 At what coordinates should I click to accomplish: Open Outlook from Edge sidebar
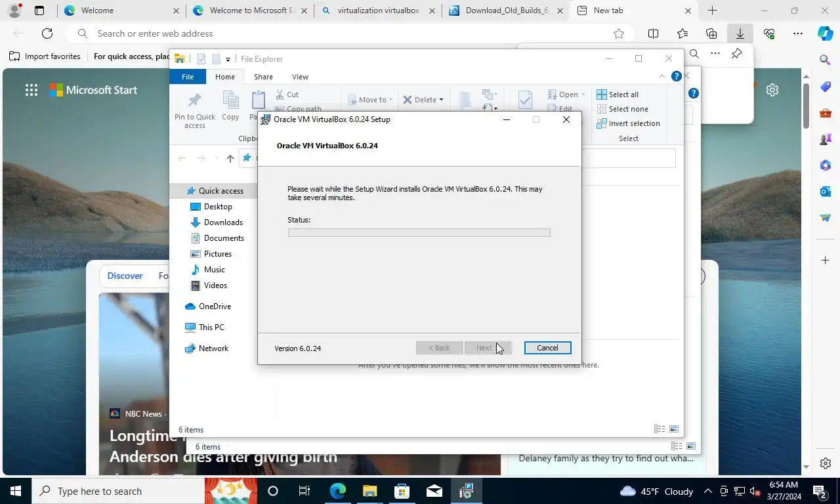pos(826,191)
